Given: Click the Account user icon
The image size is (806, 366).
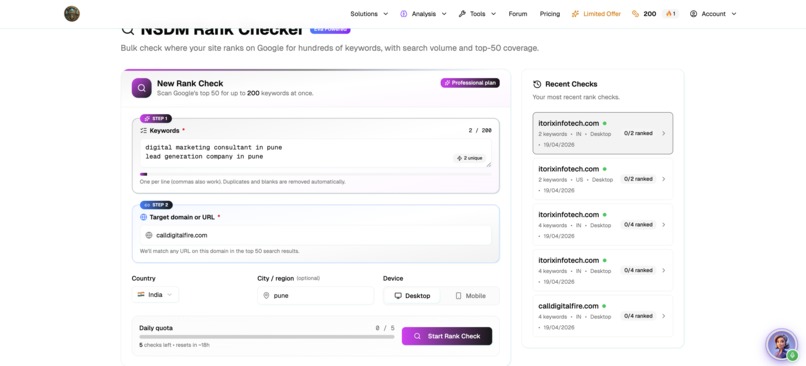Looking at the screenshot, I should [x=693, y=14].
